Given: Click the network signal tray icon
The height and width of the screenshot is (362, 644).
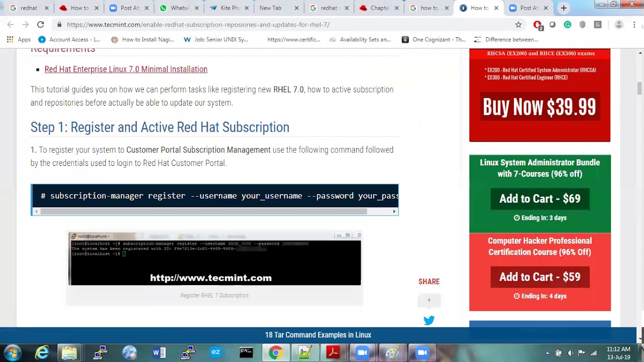Looking at the screenshot, I should 593,353.
